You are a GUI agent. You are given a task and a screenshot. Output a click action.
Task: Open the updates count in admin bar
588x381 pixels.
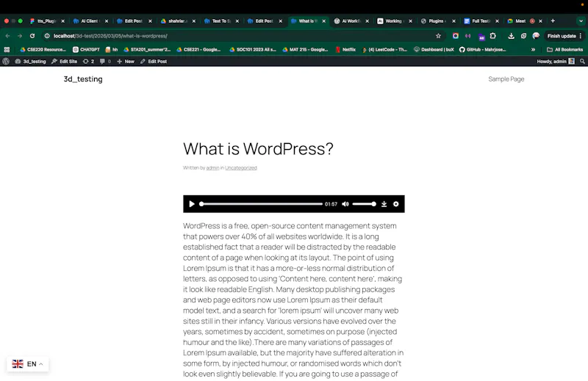(x=88, y=62)
